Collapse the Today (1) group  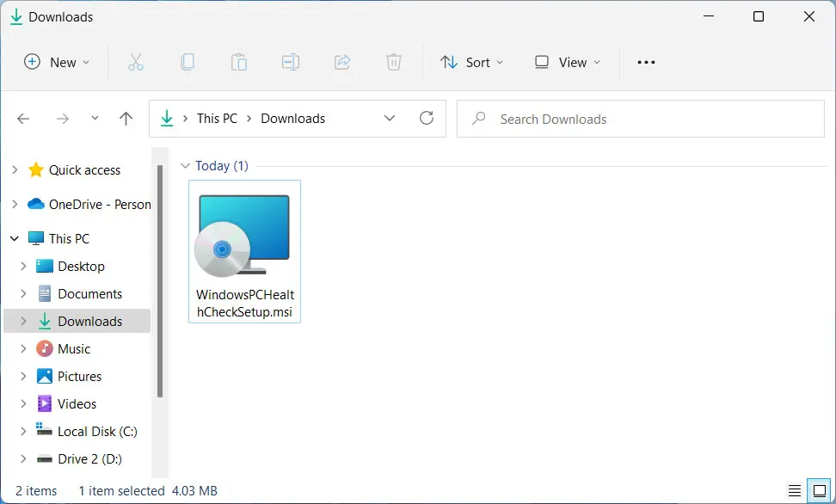pyautogui.click(x=185, y=166)
